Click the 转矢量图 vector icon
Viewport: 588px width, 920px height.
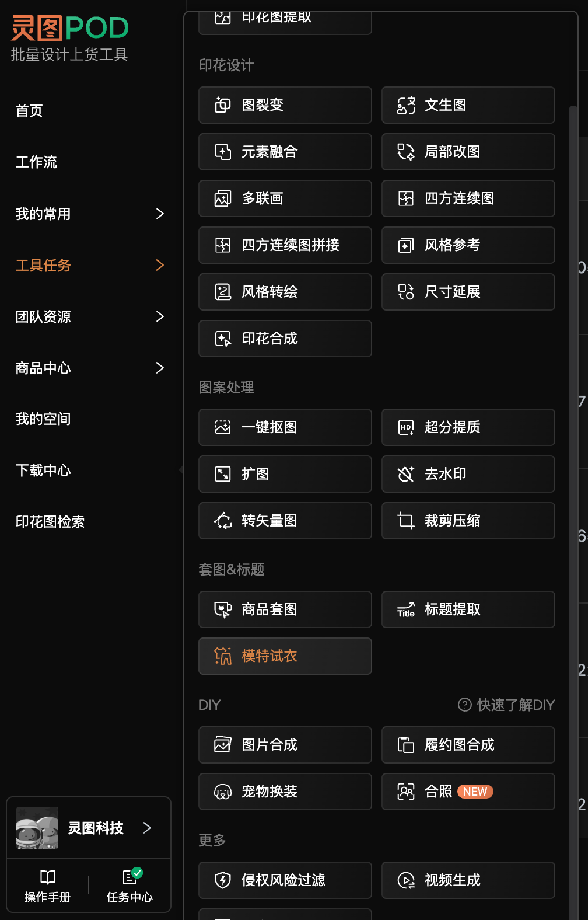coord(223,521)
